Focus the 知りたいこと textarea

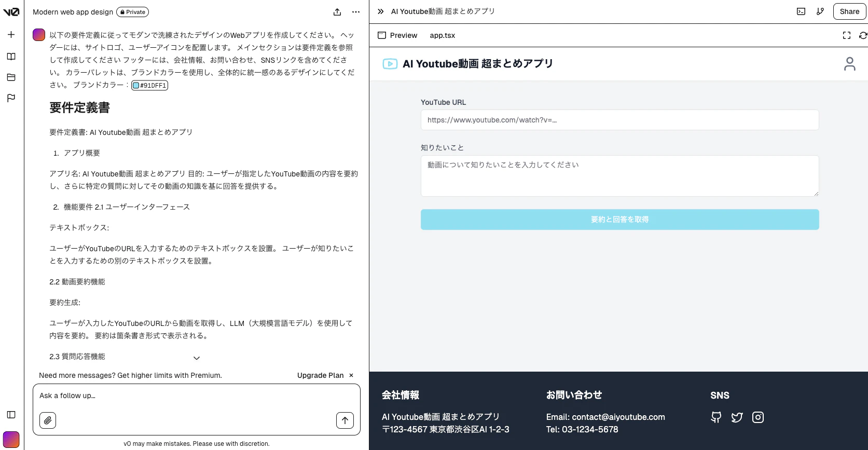point(620,176)
